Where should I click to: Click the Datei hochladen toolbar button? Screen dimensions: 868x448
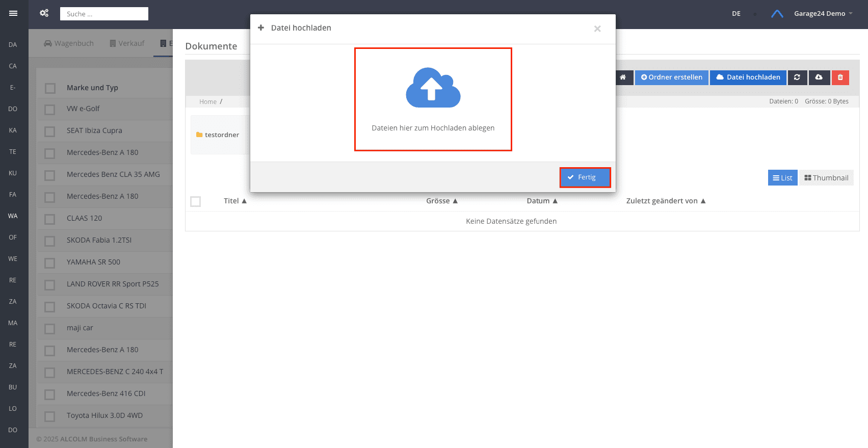(748, 77)
